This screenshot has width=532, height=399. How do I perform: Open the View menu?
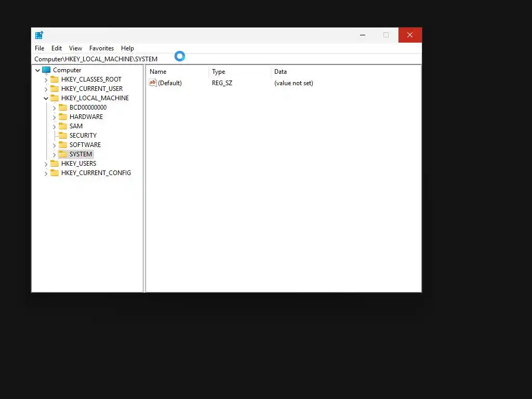75,48
